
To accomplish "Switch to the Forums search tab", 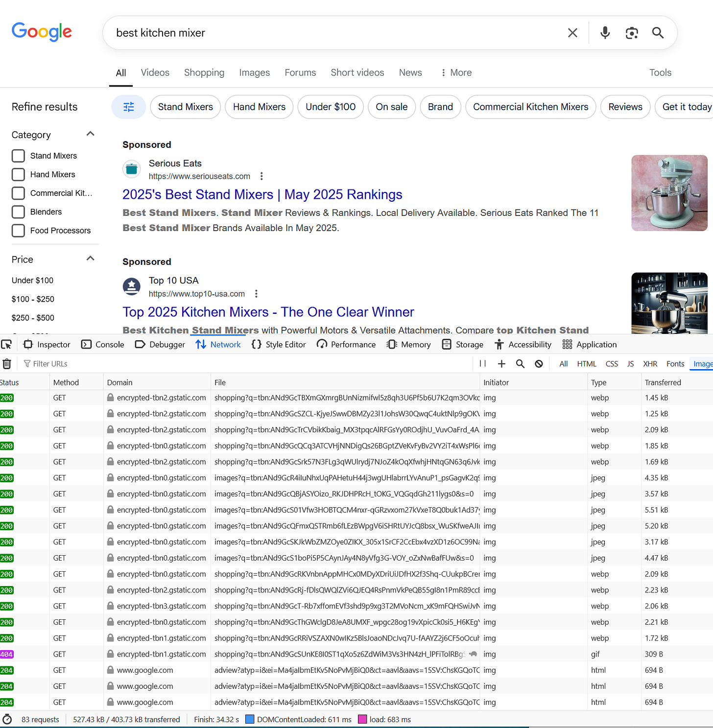I will (300, 72).
